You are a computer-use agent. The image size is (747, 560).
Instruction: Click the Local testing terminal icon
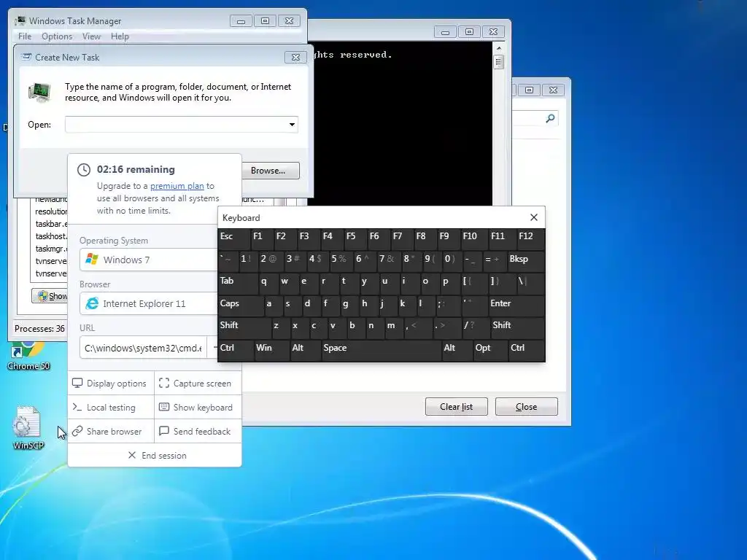(77, 407)
